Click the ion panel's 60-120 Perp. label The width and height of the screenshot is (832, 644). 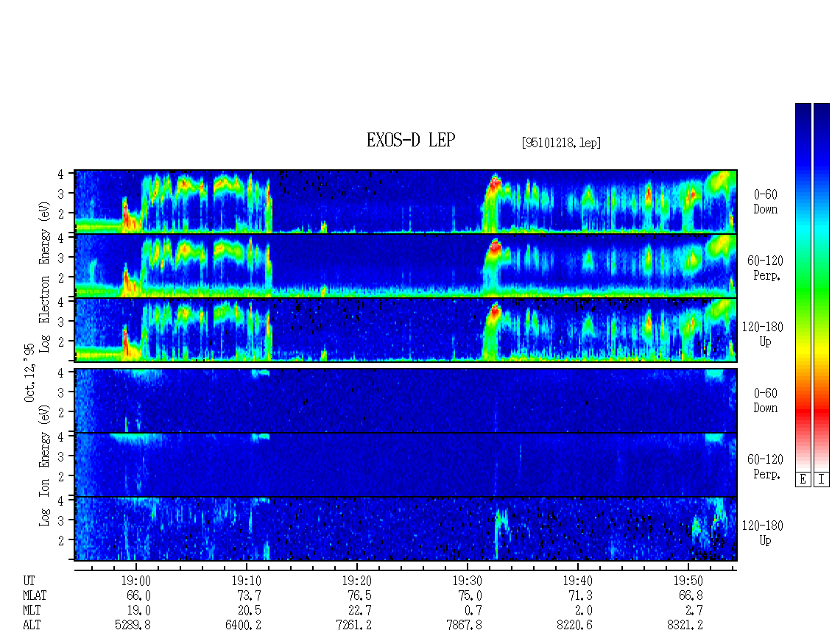pos(764,467)
